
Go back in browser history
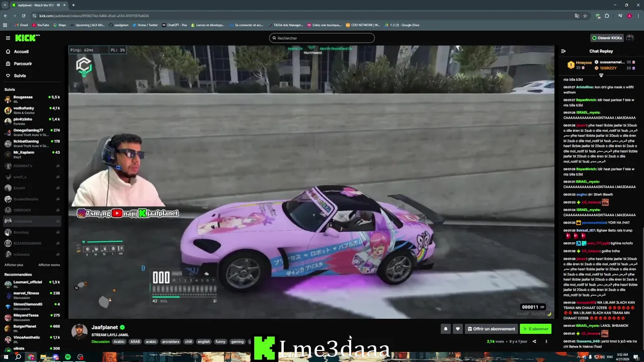(6, 16)
